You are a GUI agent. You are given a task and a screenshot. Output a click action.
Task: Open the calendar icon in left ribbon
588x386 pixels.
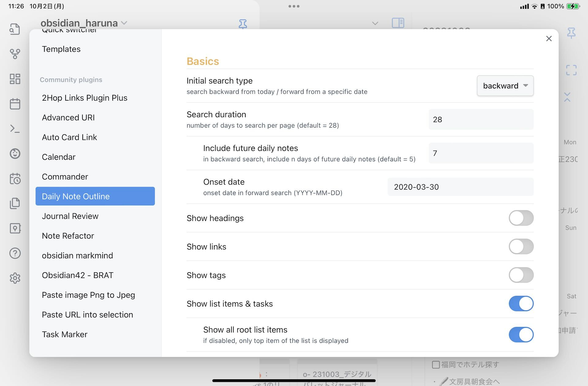click(x=15, y=104)
